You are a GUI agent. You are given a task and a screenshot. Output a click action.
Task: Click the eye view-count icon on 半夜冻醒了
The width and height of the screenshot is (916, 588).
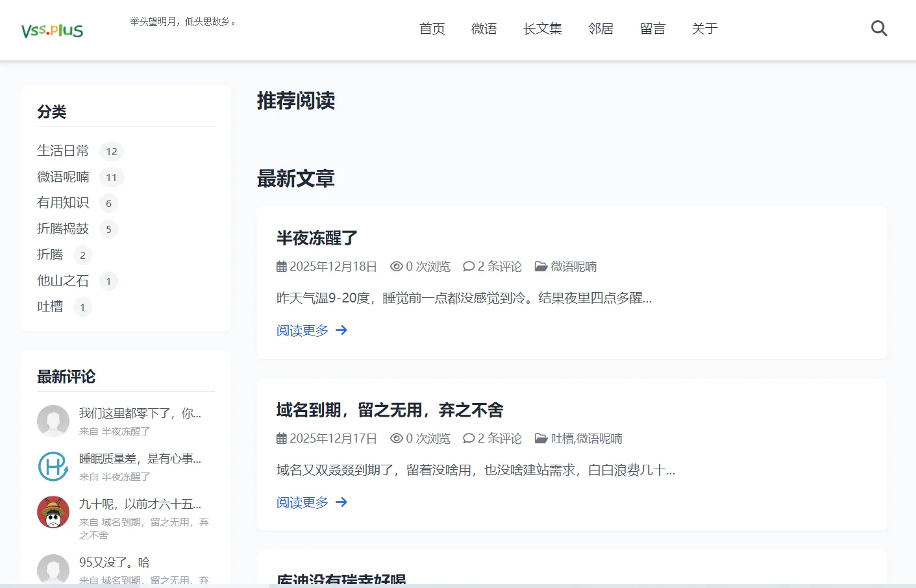pyautogui.click(x=396, y=266)
